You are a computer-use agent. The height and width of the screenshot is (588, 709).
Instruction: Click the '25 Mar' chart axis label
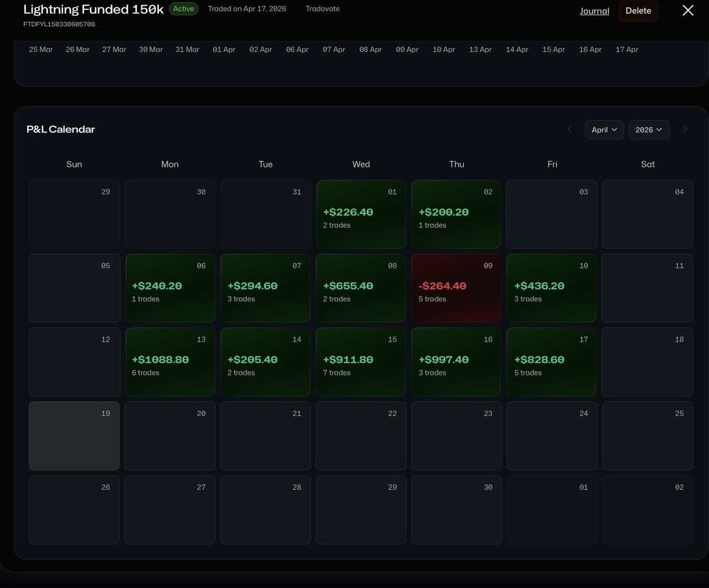[x=41, y=50]
